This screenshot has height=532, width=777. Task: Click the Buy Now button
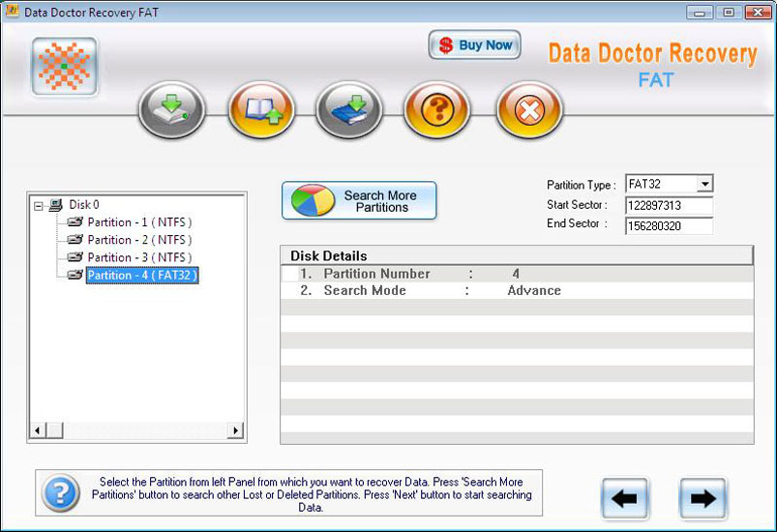point(474,45)
